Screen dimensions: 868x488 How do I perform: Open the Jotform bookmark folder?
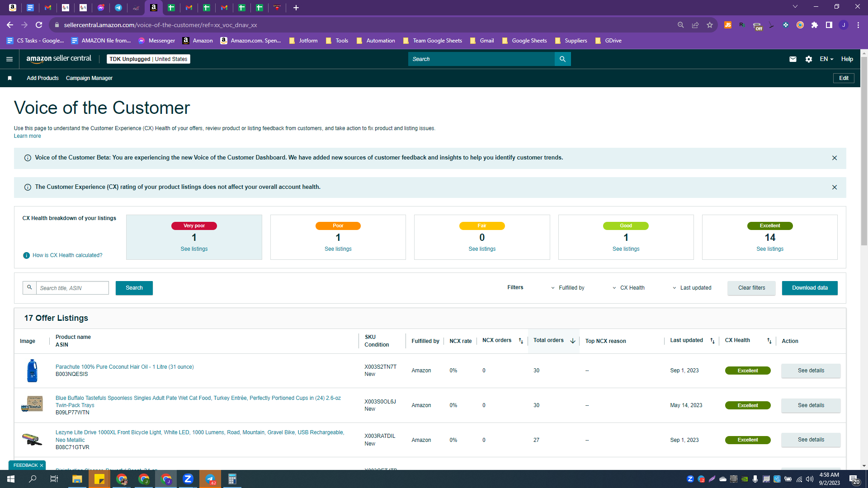tap(303, 41)
